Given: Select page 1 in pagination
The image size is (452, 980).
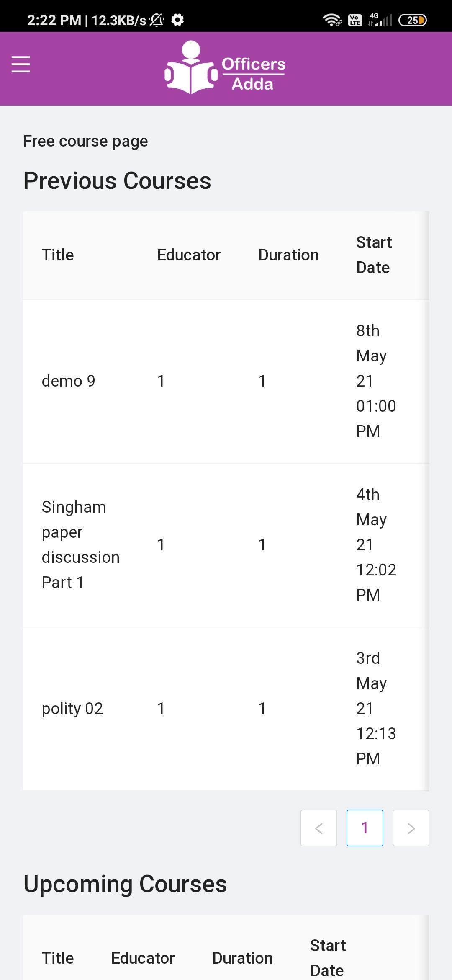Looking at the screenshot, I should point(365,828).
